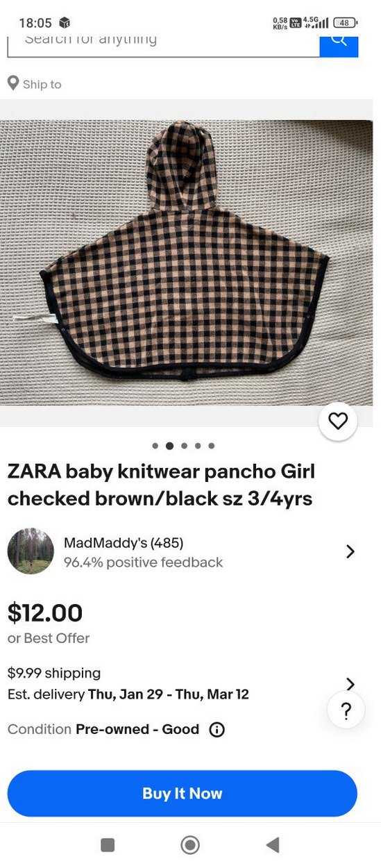381x868 pixels.
Task: Jump to last image pagination dot
Action: coord(212,446)
